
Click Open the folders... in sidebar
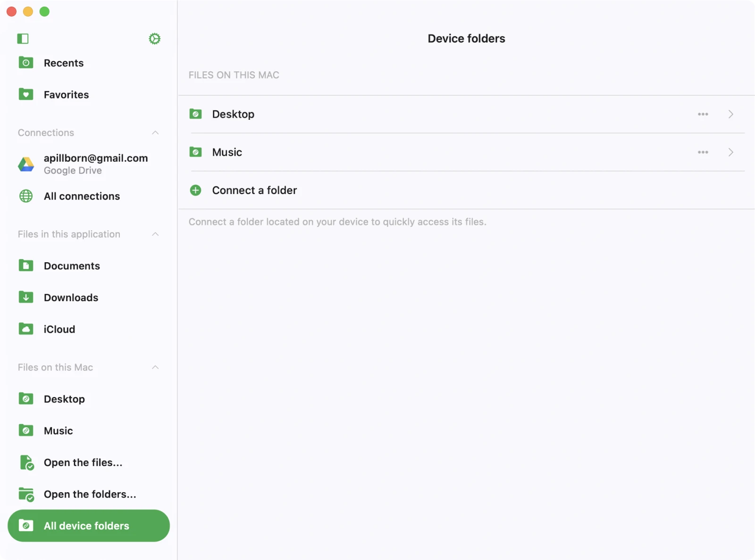90,494
